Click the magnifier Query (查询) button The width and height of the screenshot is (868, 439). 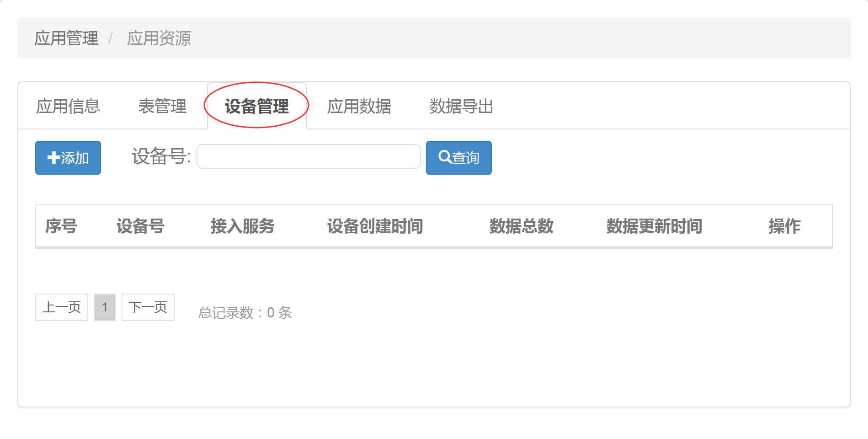pyautogui.click(x=458, y=158)
